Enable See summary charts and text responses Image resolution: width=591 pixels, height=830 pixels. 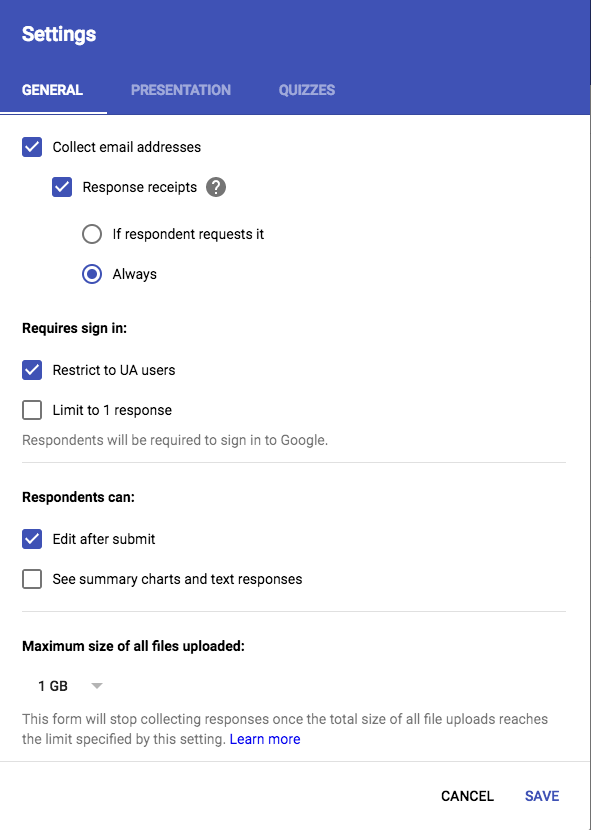click(31, 579)
